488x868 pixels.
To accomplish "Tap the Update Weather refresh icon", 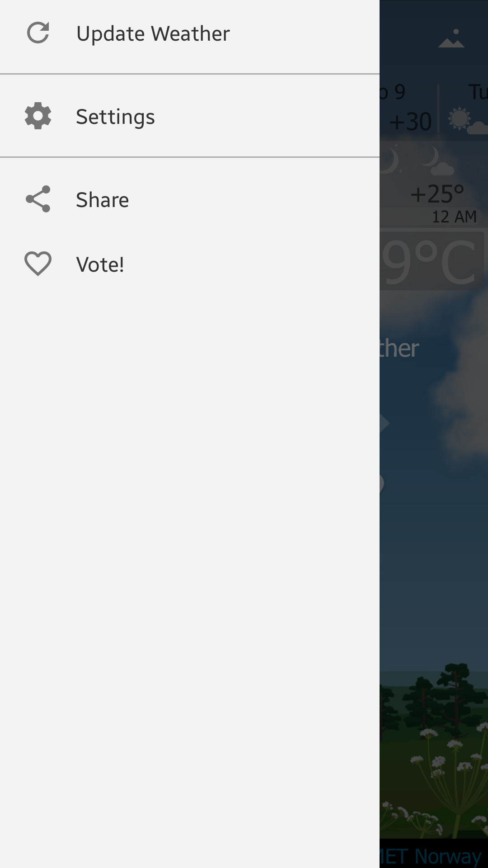I will coord(38,33).
